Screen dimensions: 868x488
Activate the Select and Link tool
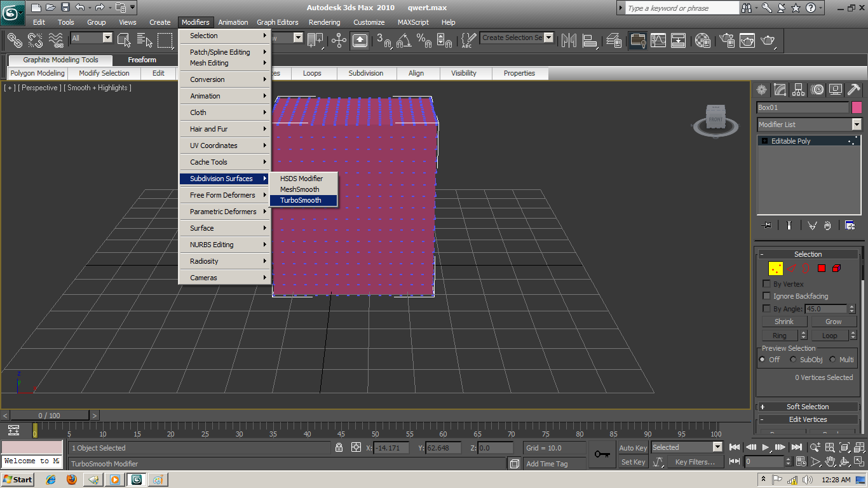pos(14,41)
